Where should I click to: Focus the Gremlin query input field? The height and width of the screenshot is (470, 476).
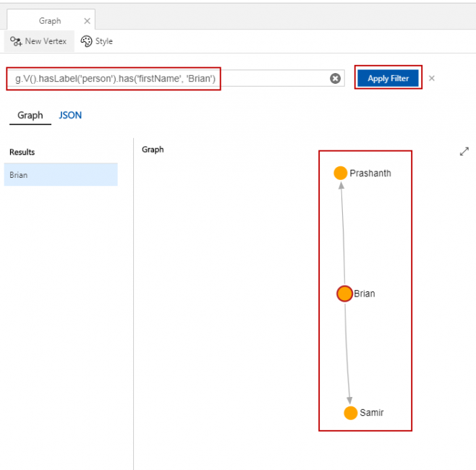(x=166, y=78)
